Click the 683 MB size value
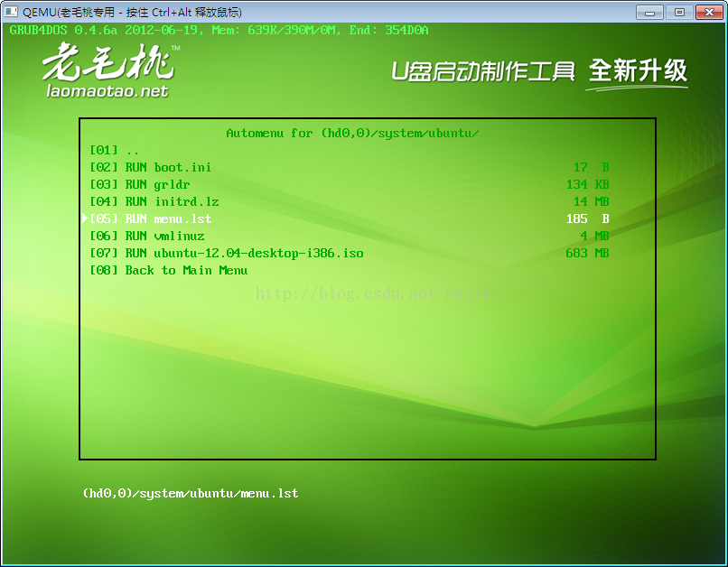This screenshot has height=567, width=728. [587, 254]
